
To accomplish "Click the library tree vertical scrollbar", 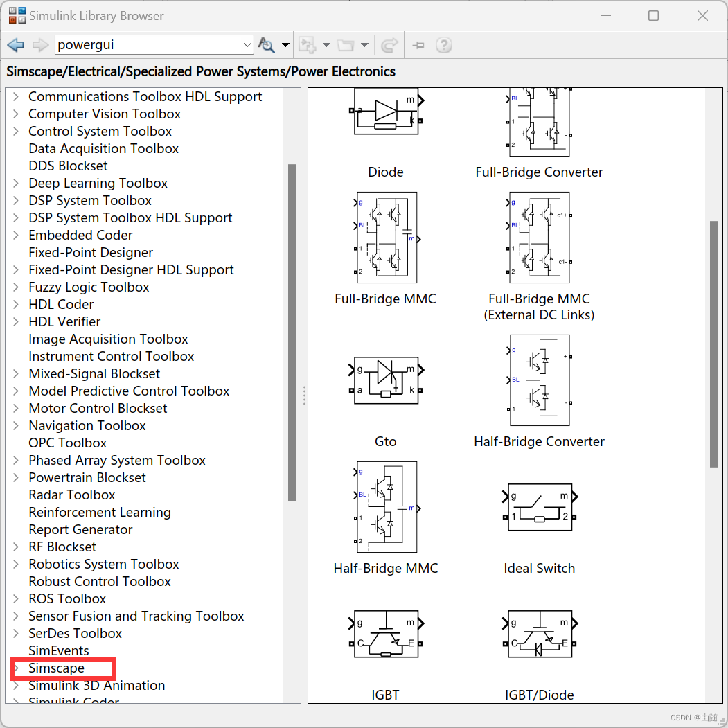I will [x=292, y=332].
